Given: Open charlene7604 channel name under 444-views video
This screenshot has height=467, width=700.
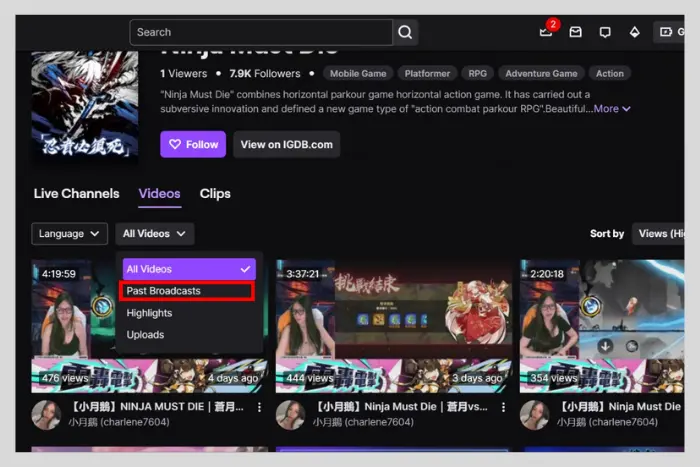Looking at the screenshot, I should click(x=363, y=422).
